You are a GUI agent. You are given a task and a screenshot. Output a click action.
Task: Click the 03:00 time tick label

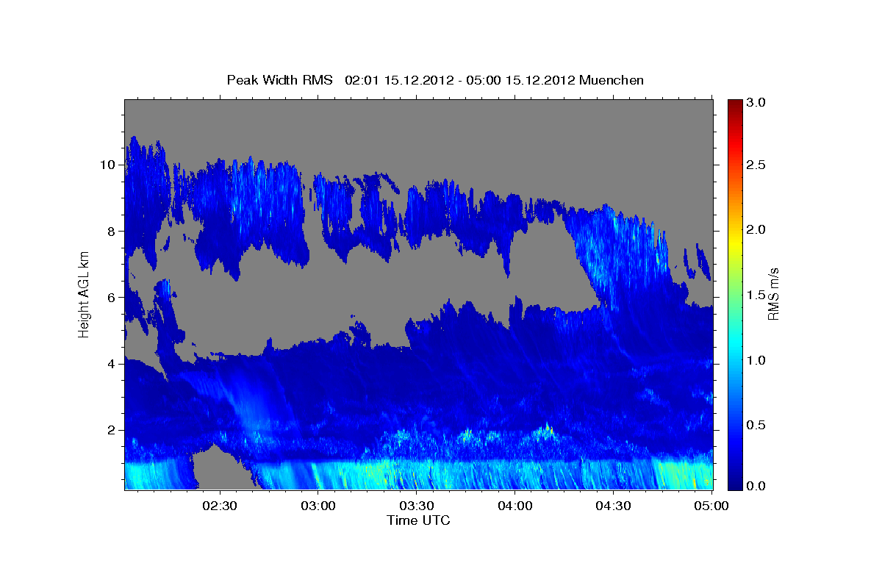point(318,506)
